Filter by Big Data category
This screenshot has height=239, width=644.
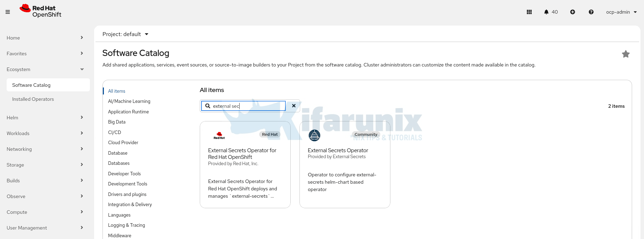pos(116,122)
